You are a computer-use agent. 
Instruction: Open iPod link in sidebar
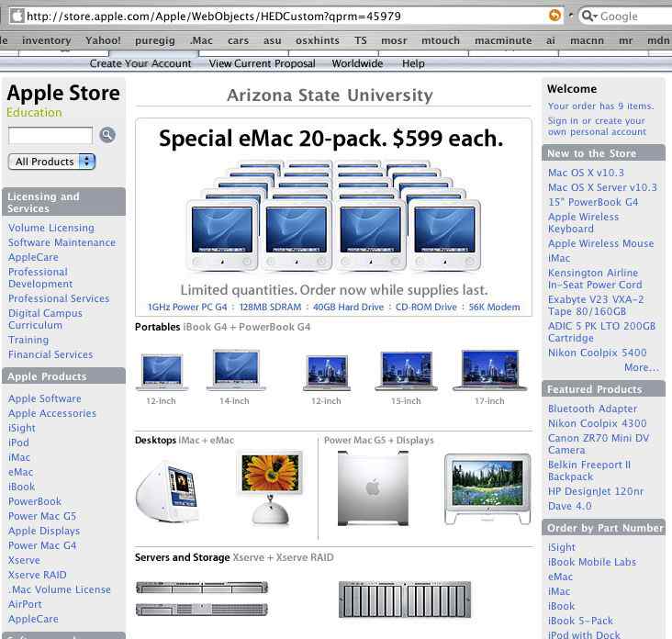(x=18, y=443)
